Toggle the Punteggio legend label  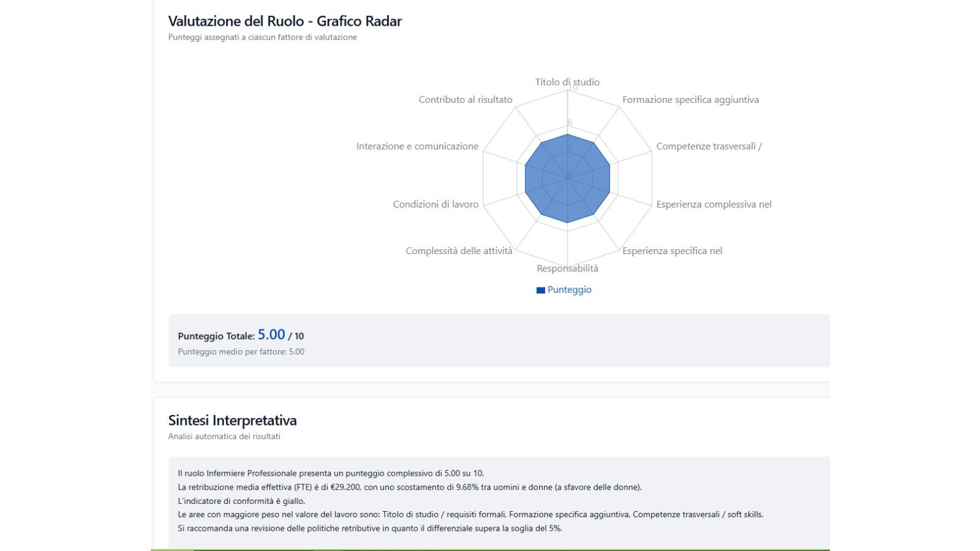tap(569, 290)
